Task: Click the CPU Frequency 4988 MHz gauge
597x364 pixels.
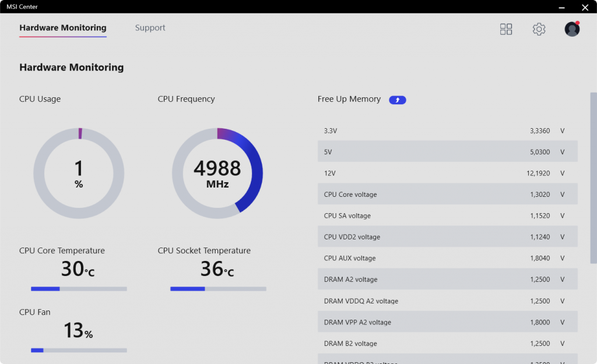Action: [217, 174]
